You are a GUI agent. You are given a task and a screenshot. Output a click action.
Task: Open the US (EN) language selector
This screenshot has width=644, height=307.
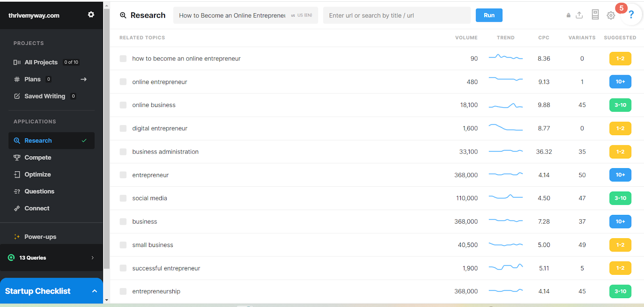click(302, 15)
